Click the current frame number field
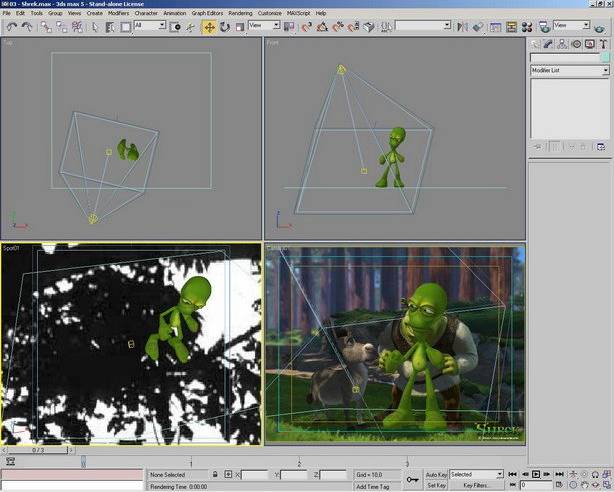The height and width of the screenshot is (492, 614). click(x=536, y=485)
